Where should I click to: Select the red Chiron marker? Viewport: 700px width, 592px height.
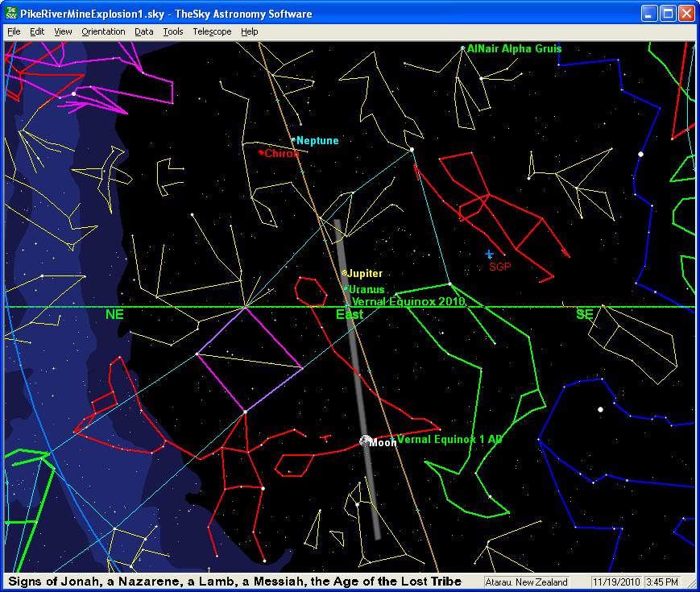click(260, 152)
